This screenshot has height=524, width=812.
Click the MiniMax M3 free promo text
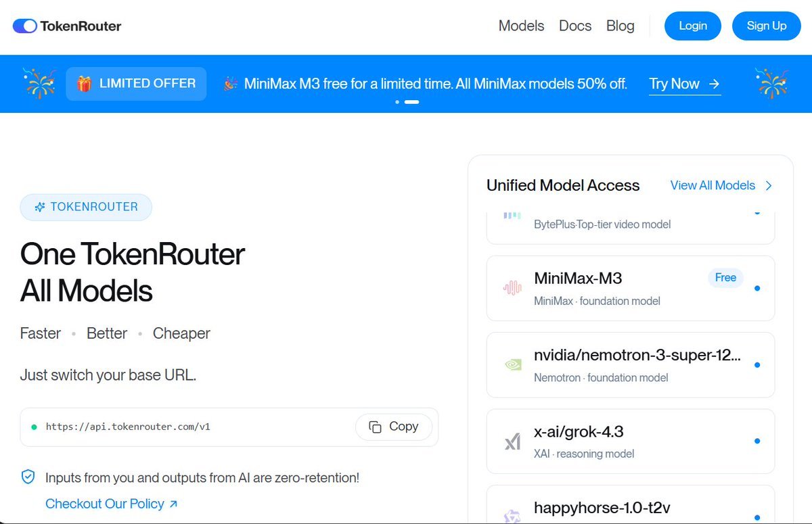pyautogui.click(x=435, y=84)
